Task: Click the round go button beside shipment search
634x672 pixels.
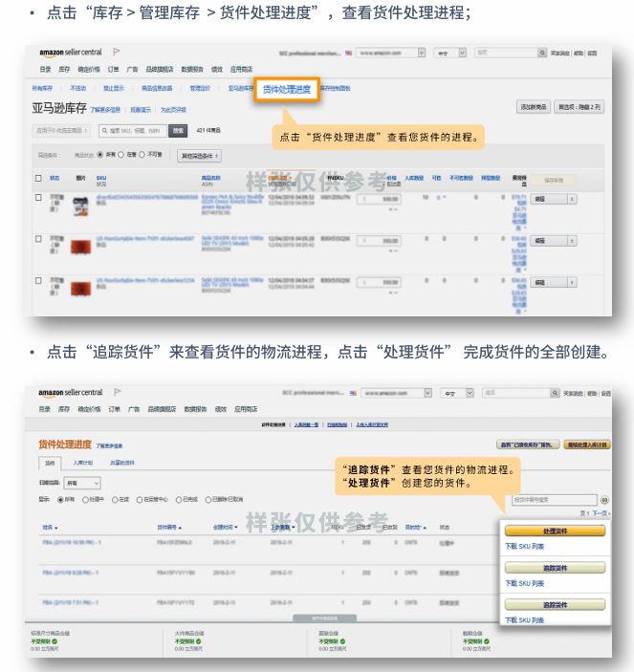Action: [604, 500]
